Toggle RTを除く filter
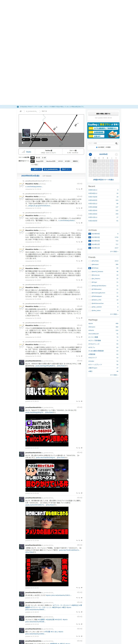 tap(68, 161)
